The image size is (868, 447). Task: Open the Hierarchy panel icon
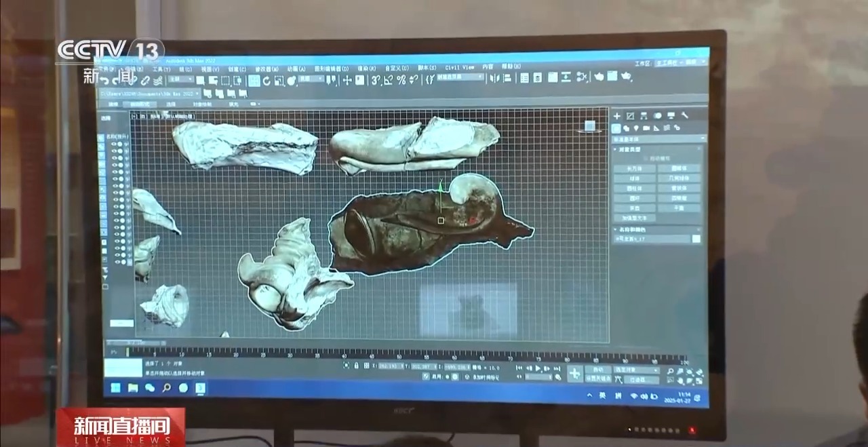644,116
